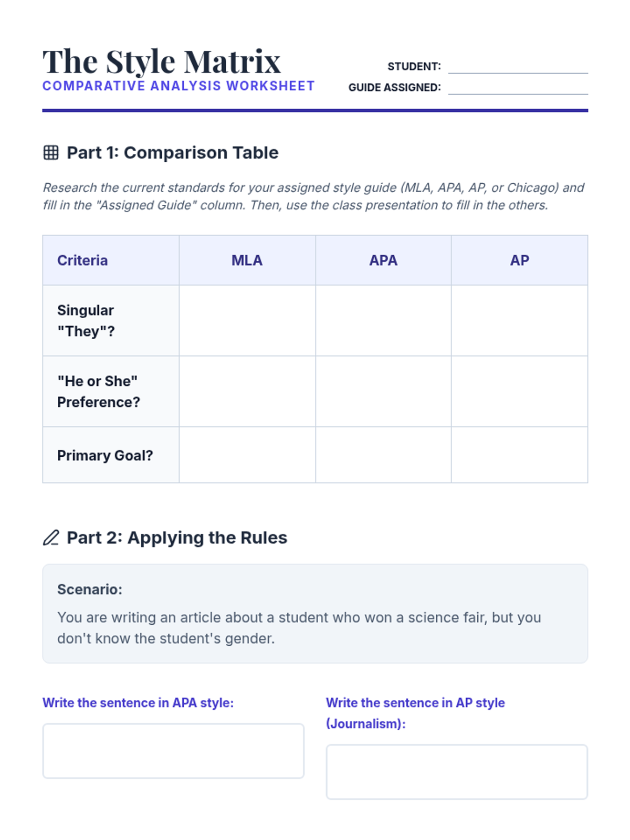Click the Guide Assigned blank line
Screen dimensions: 630x840
518,88
